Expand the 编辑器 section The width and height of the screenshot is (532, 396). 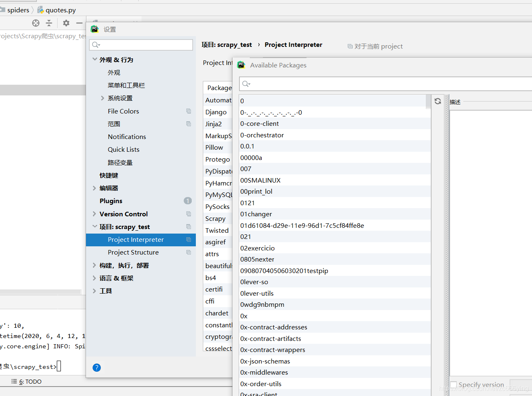[95, 188]
